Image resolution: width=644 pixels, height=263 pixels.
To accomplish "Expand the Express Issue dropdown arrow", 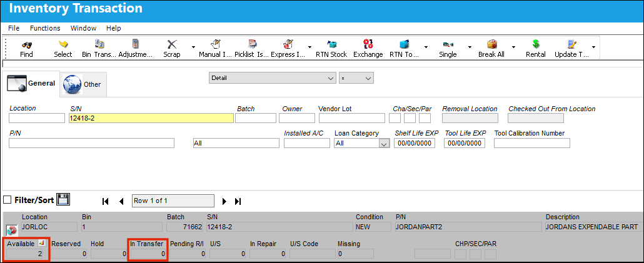I will click(x=309, y=47).
